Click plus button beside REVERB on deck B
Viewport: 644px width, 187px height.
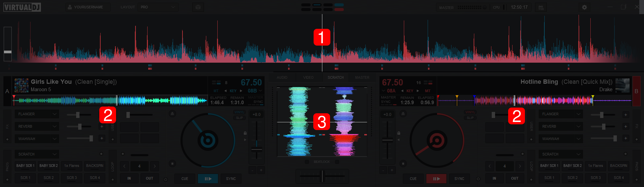pos(626,126)
